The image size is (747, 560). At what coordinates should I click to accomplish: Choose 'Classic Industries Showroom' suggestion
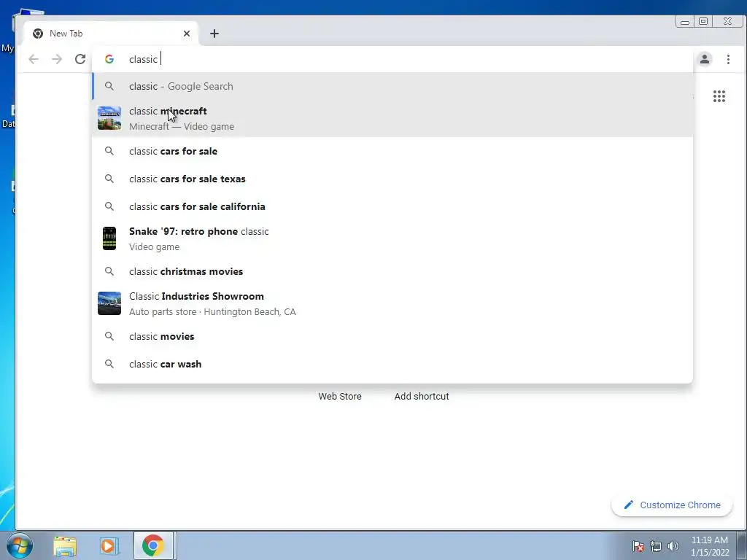tap(392, 303)
